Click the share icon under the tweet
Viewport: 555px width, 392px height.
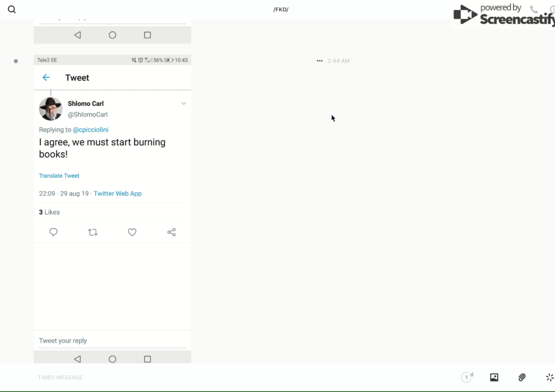coord(172,232)
